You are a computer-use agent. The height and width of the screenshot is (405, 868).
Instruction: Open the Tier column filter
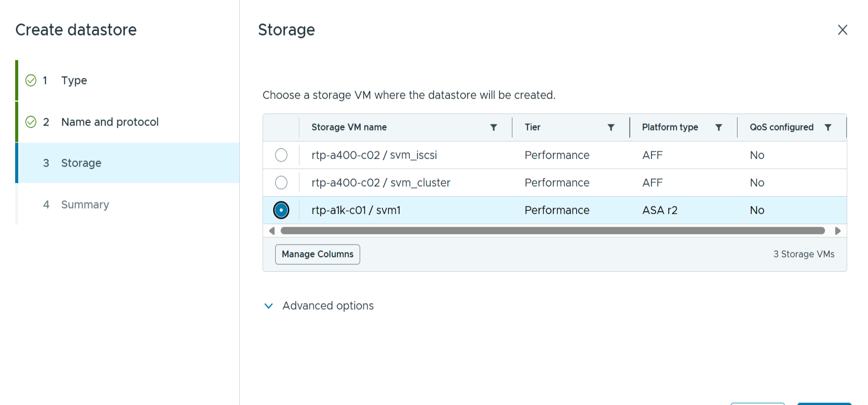[x=611, y=128]
